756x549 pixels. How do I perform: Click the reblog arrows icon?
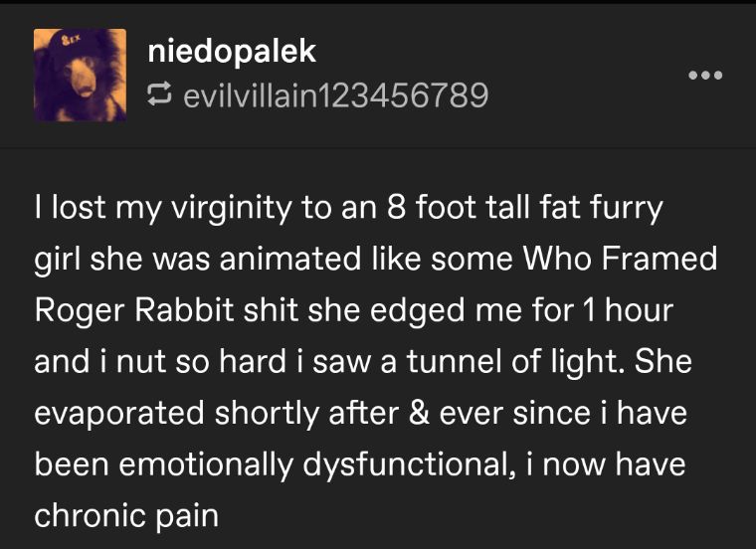pyautogui.click(x=159, y=95)
